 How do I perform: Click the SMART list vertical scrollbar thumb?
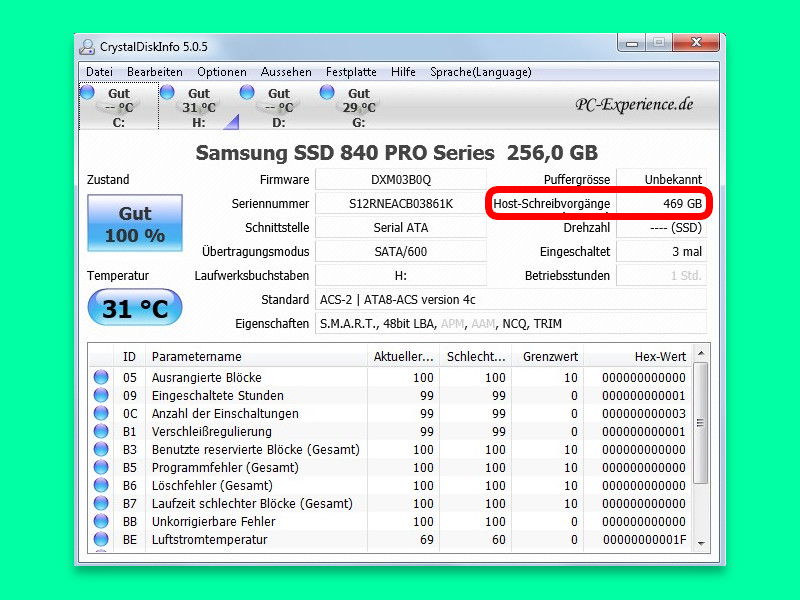(x=701, y=423)
